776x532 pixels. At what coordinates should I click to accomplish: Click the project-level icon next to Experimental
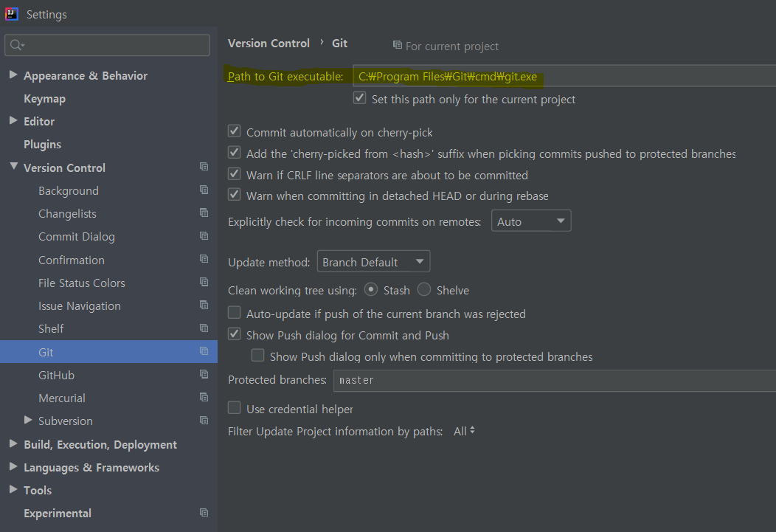[x=204, y=513]
